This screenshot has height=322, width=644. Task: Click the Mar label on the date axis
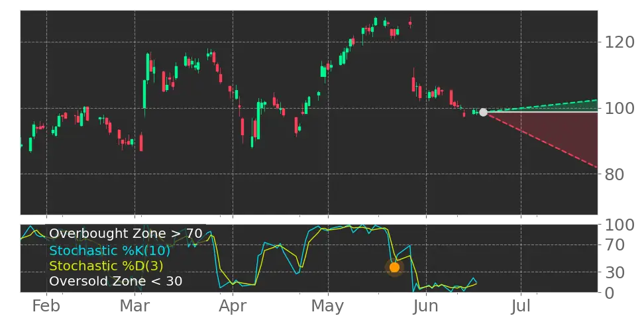click(x=134, y=306)
